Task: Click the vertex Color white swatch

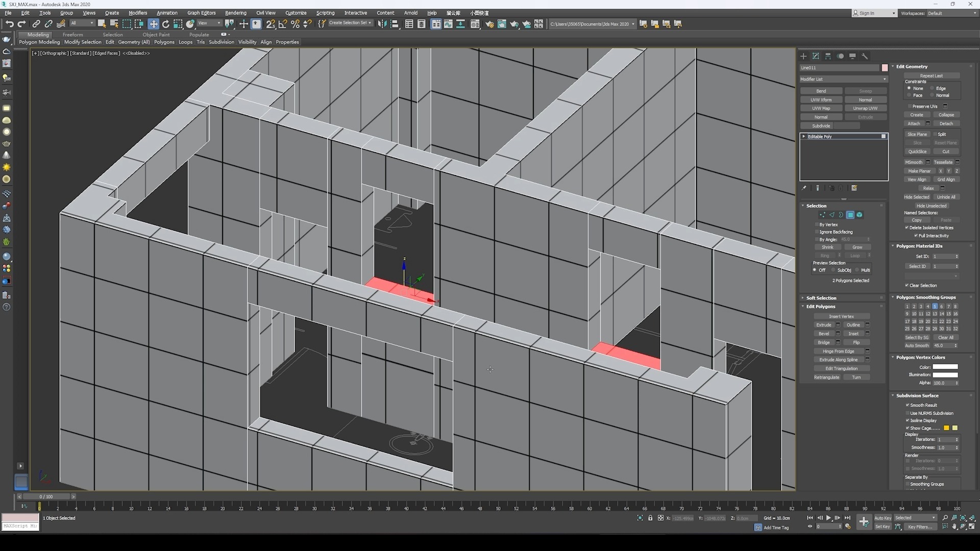Action: pyautogui.click(x=945, y=367)
